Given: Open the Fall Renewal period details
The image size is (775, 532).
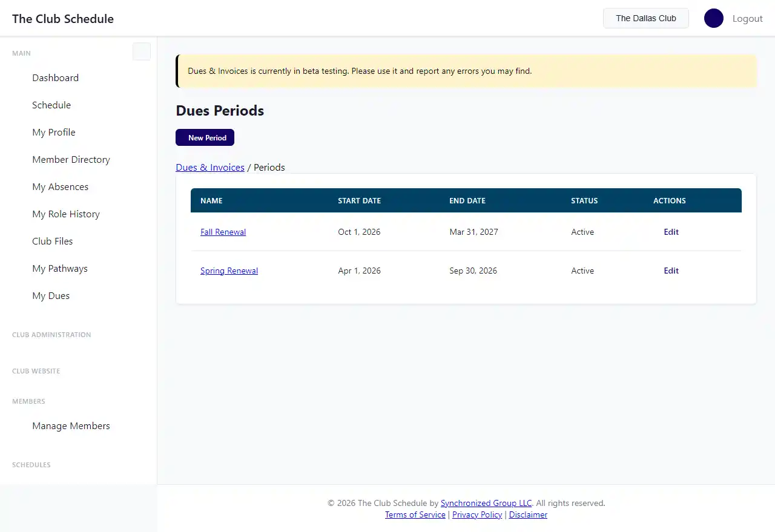Looking at the screenshot, I should click(223, 232).
